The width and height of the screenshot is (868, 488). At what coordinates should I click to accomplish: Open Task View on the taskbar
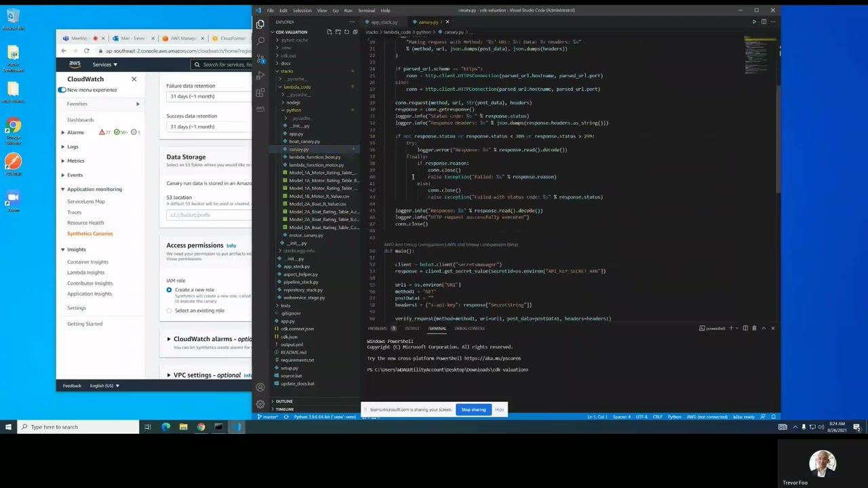coord(147,427)
